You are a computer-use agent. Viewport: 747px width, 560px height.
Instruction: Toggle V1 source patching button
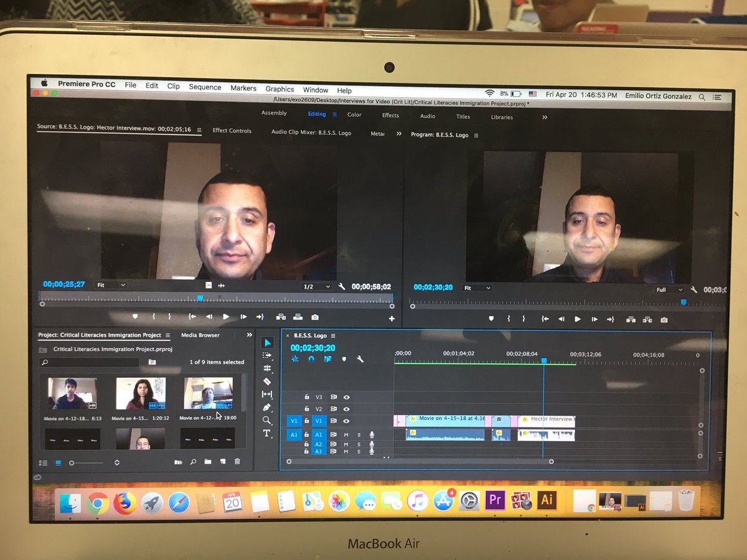[295, 421]
